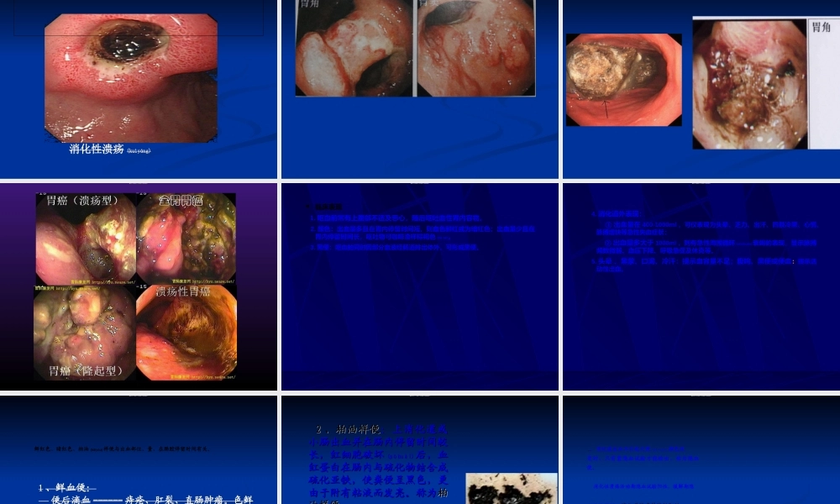Select the left 胃角 endoscopy image
The image size is (840, 504).
(x=354, y=48)
